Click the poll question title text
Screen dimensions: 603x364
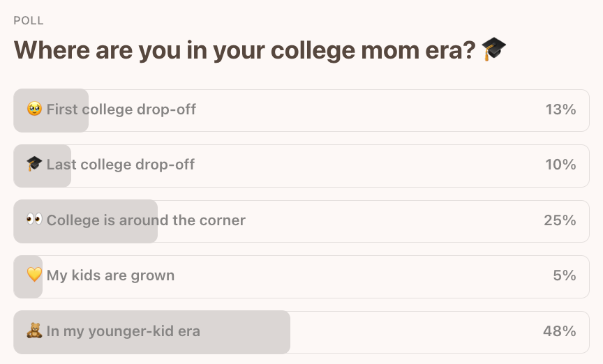245,50
